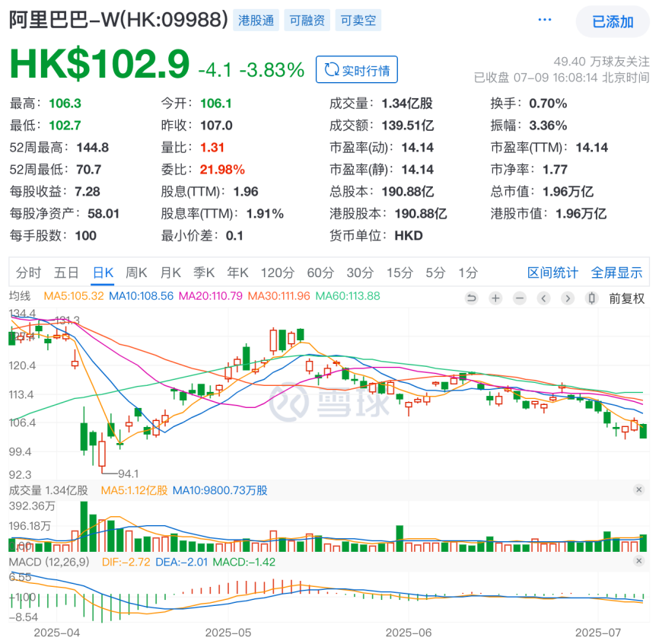The height and width of the screenshot is (644, 659).
Task: Switch to the 120分 interval tab
Action: point(278,273)
